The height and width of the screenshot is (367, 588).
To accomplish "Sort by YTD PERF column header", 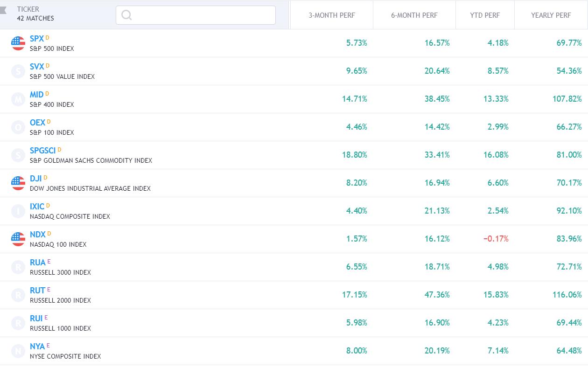I will 484,15.
